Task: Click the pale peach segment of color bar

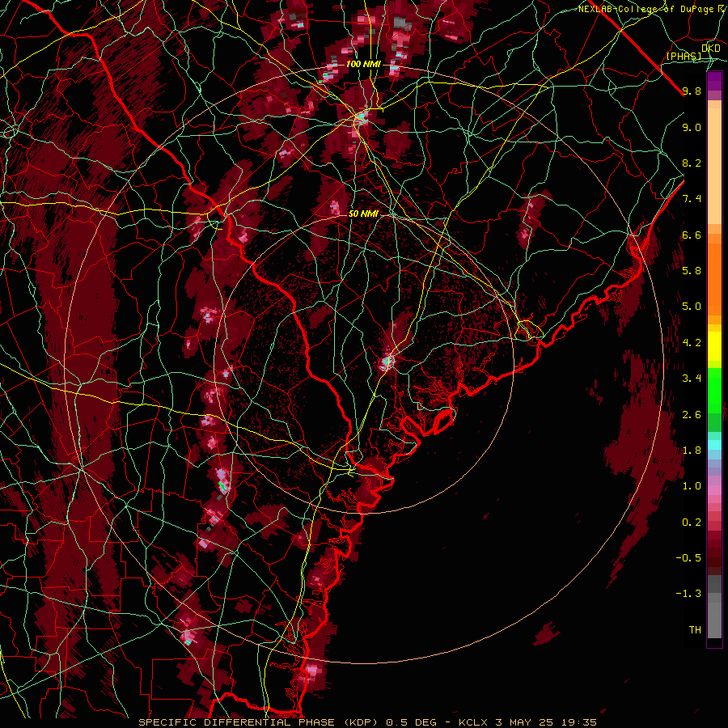Action: coord(714,166)
